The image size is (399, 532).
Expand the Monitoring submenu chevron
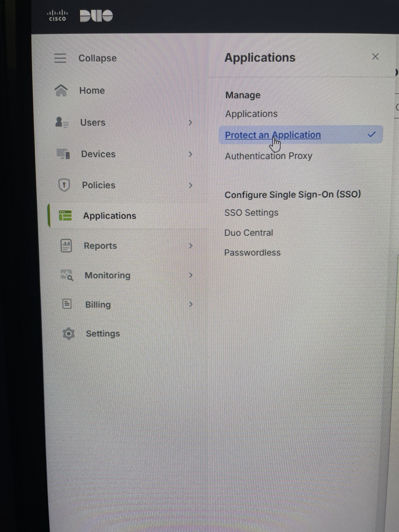point(191,275)
